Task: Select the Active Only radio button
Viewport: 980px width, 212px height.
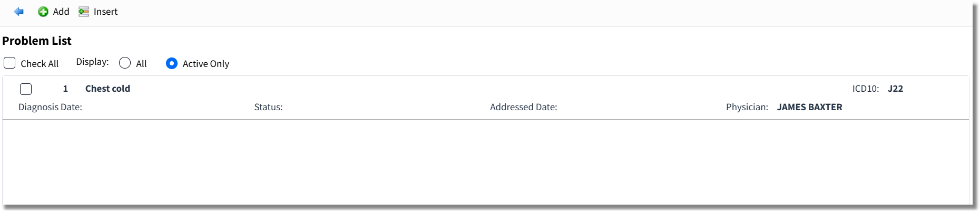Action: [x=172, y=63]
